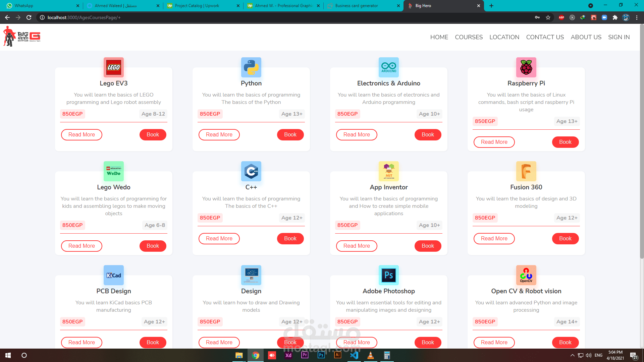
Task: Click the OpenCV course icon
Action: 526,275
